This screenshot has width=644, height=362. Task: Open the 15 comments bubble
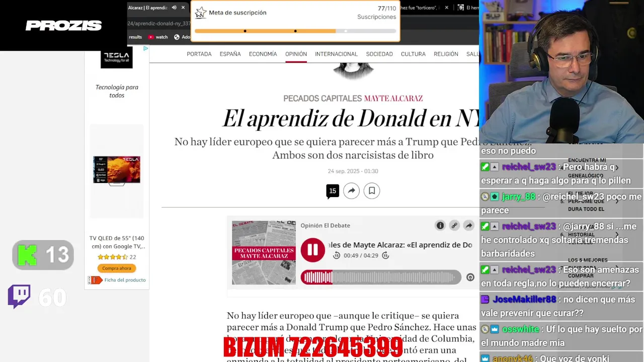pyautogui.click(x=333, y=191)
